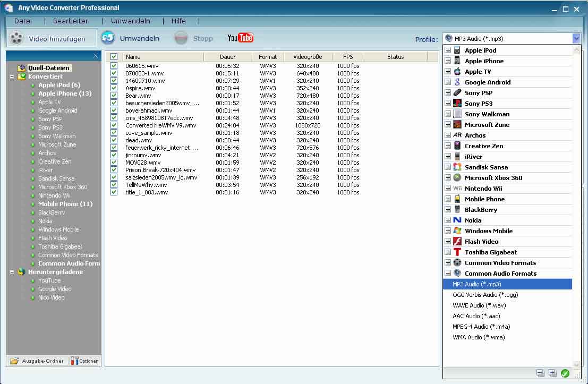Click the Umwandeln toolbar button

tap(131, 38)
